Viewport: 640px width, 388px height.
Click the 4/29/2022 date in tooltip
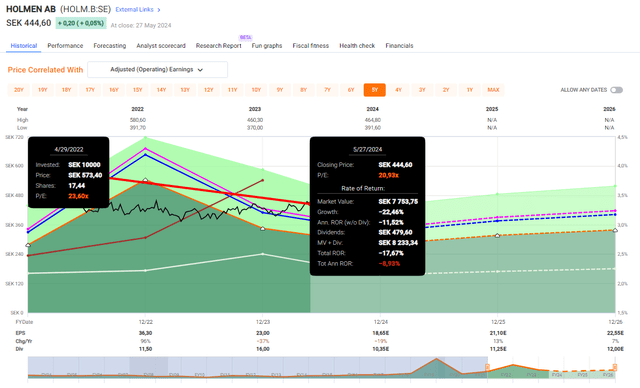(69, 149)
